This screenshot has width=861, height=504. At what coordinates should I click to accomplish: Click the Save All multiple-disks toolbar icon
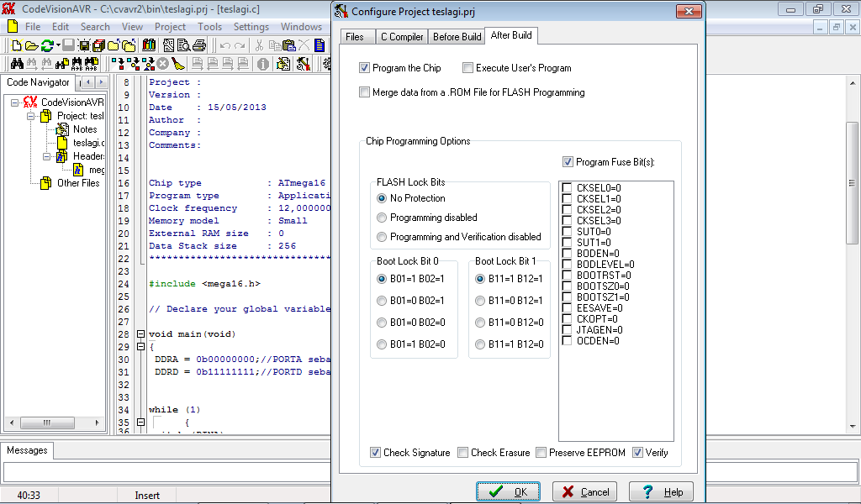pos(99,45)
